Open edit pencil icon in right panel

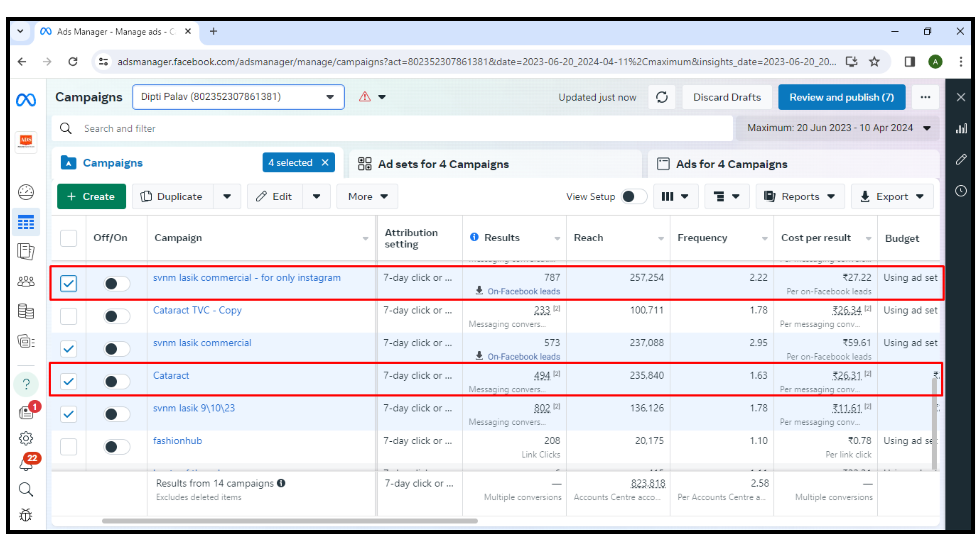click(961, 159)
